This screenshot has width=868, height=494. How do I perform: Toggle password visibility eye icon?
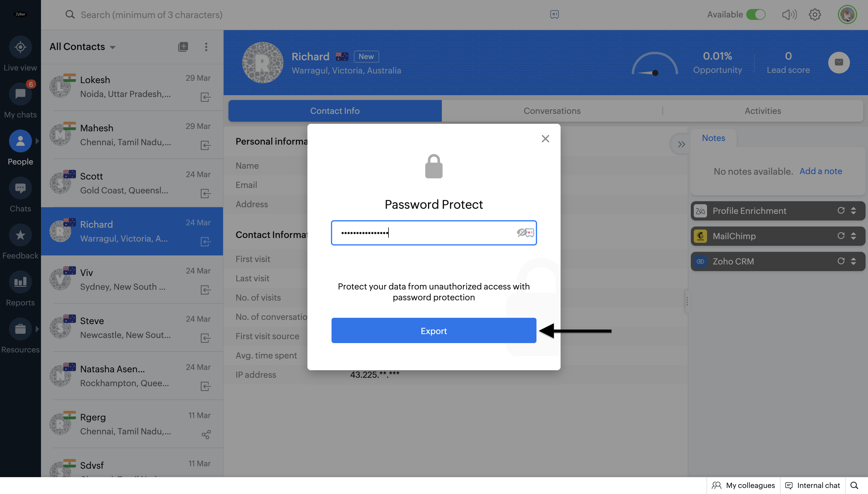click(521, 233)
